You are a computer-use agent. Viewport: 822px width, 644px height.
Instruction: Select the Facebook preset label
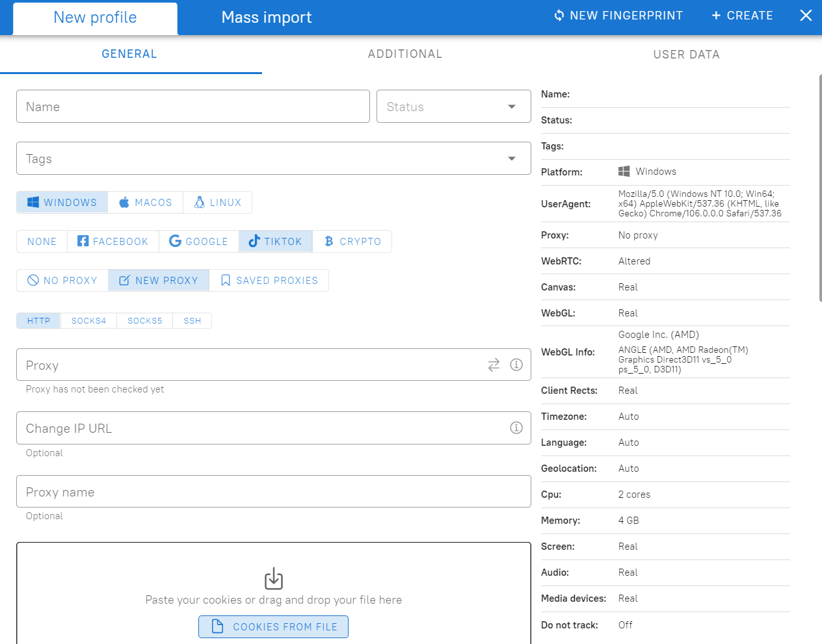tap(120, 242)
